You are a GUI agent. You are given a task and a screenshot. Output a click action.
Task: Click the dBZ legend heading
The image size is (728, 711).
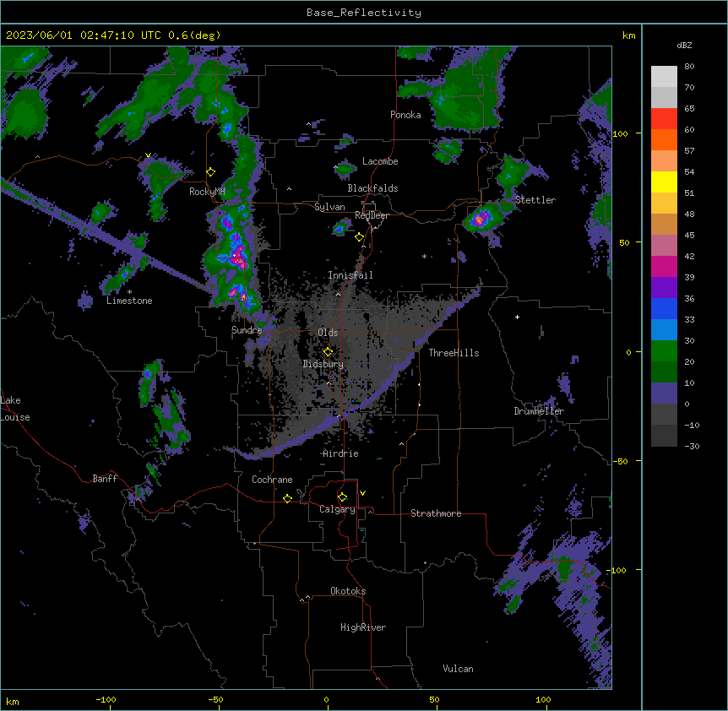click(x=684, y=46)
